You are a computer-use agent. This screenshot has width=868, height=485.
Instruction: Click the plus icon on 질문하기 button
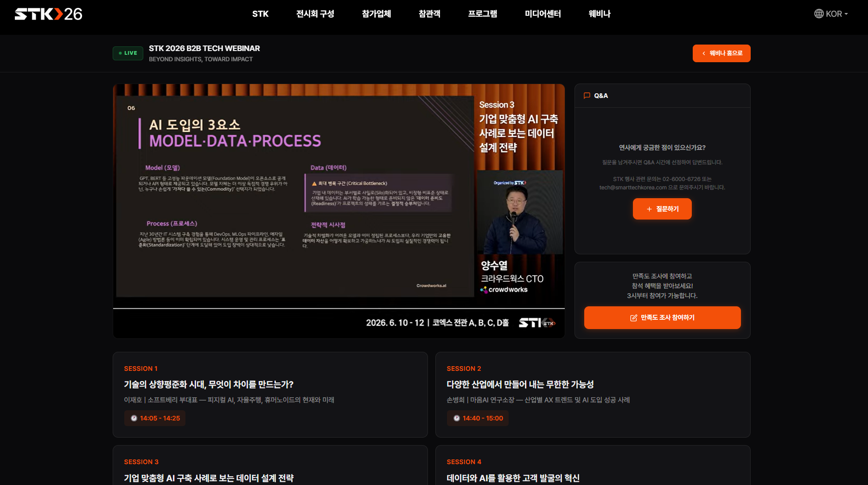649,209
